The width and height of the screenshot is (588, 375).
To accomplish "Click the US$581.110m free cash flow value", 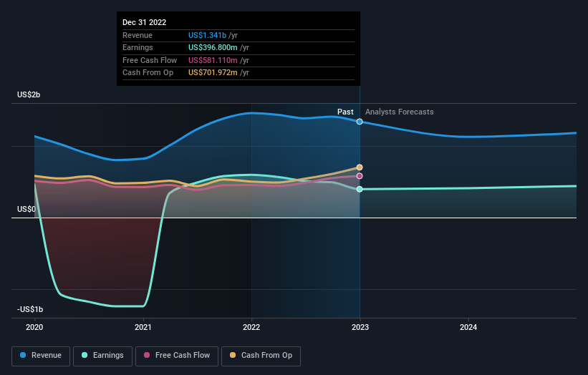I will click(x=213, y=60).
